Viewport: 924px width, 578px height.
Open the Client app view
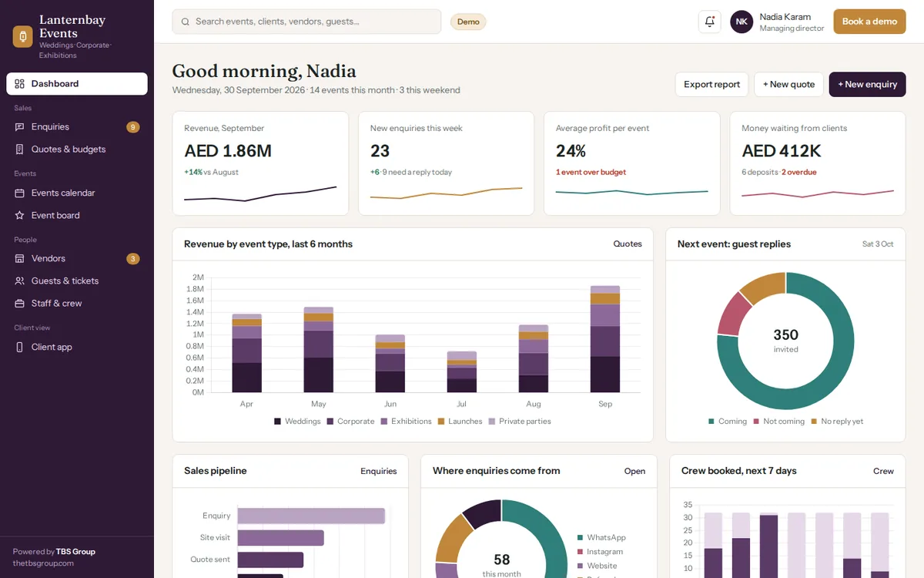tap(77, 348)
